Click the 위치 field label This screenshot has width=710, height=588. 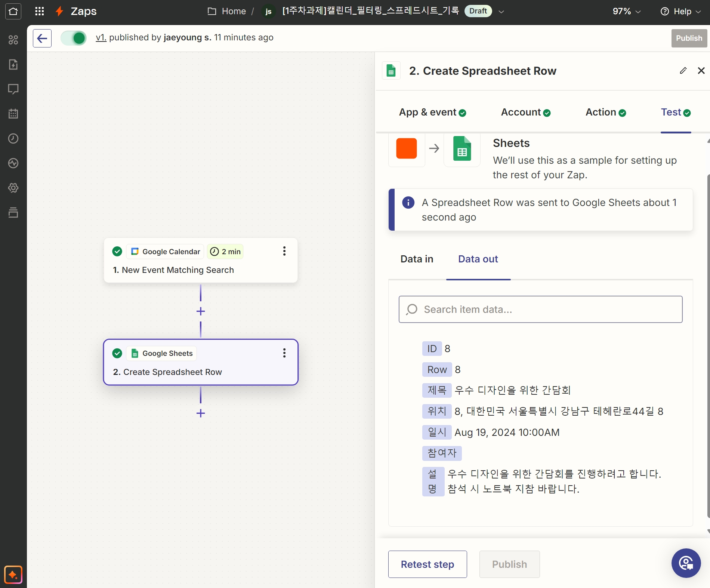coord(437,411)
